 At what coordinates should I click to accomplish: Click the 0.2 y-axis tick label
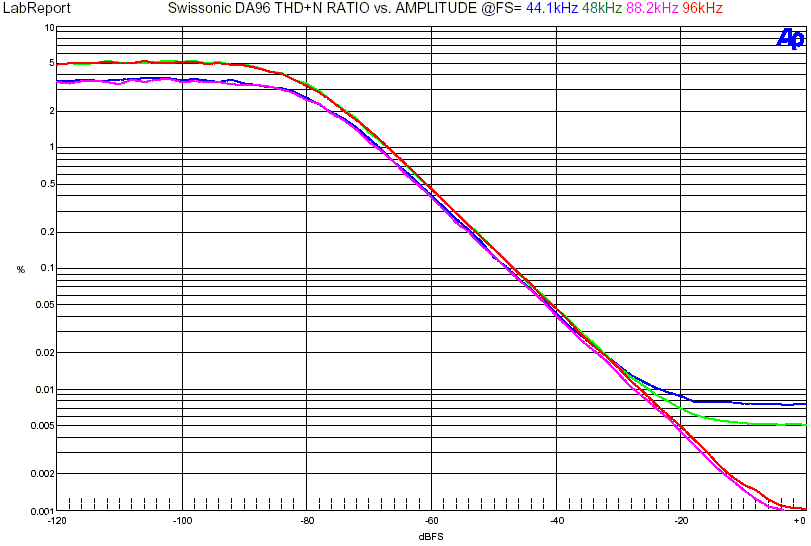click(x=48, y=232)
